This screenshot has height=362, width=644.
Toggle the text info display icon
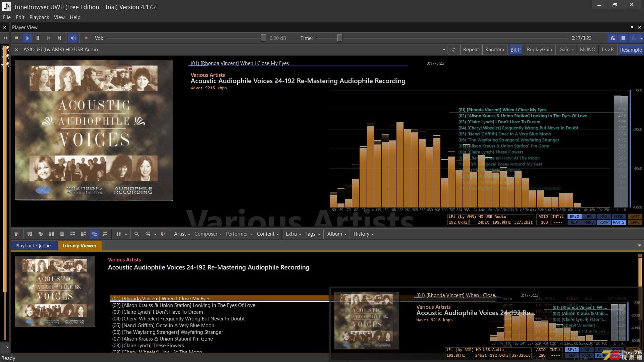tap(612, 38)
